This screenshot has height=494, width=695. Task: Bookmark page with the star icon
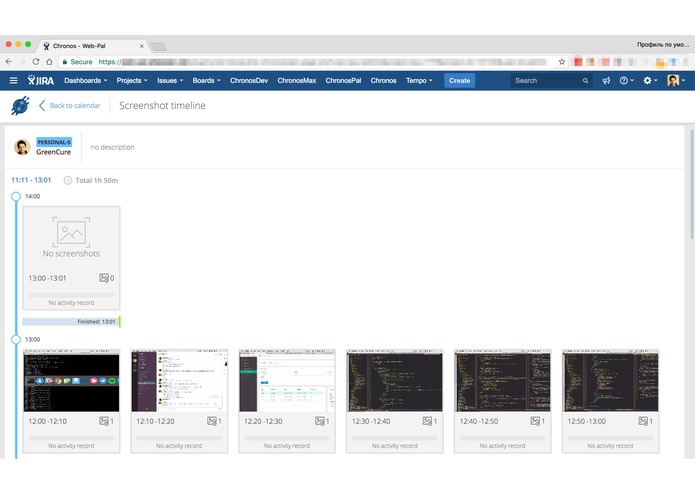click(562, 62)
